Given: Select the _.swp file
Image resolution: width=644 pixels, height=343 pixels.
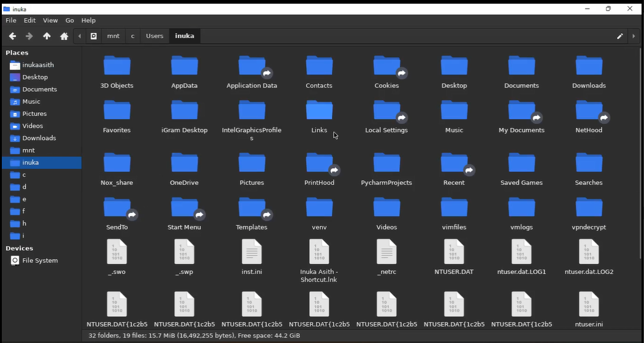Looking at the screenshot, I should pyautogui.click(x=185, y=258).
